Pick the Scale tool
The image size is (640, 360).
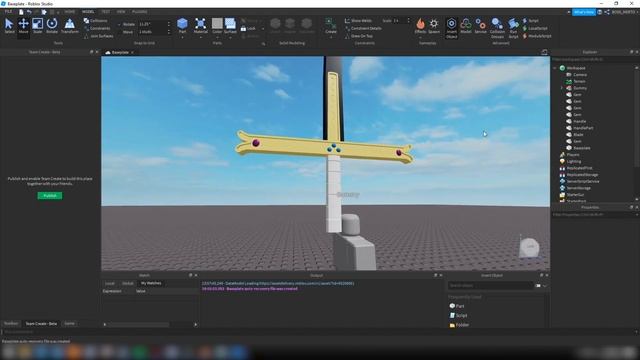pos(38,26)
